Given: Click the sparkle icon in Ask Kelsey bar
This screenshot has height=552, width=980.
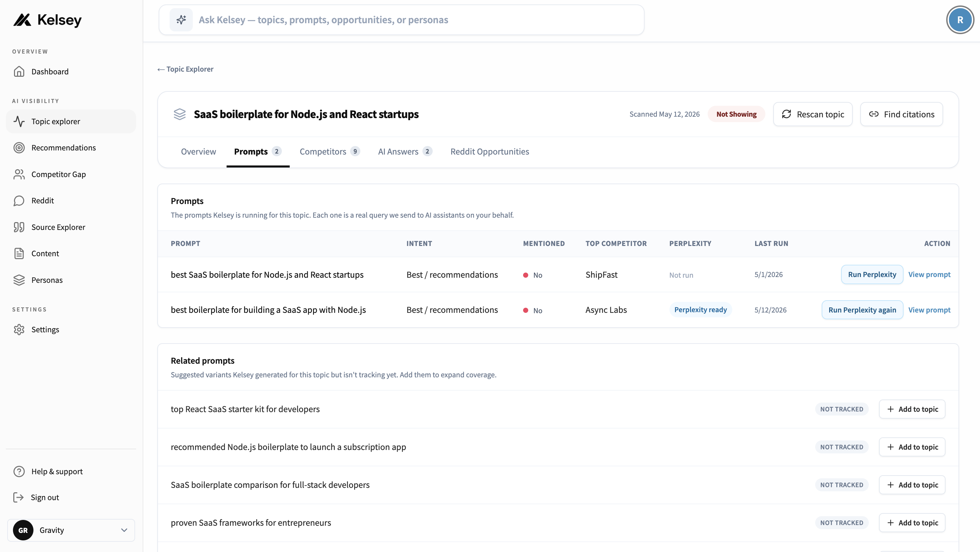Looking at the screenshot, I should pos(181,20).
